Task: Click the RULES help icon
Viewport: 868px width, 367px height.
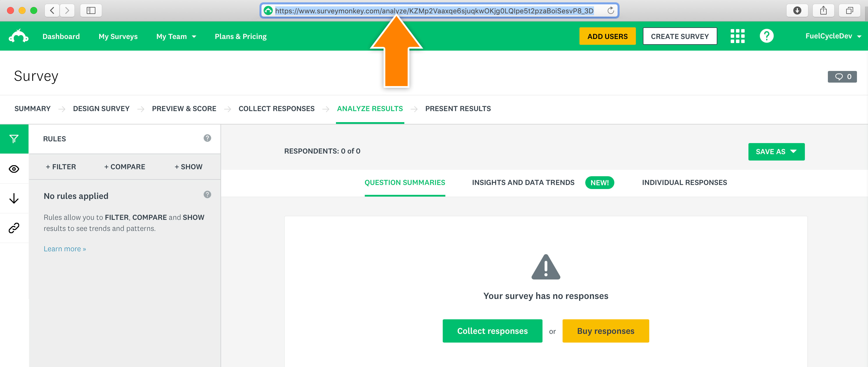Action: click(x=207, y=138)
